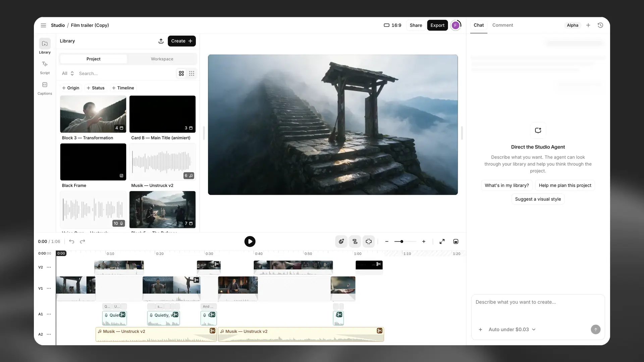644x362 pixels.
Task: Switch the Library to small grid view
Action: point(192,73)
